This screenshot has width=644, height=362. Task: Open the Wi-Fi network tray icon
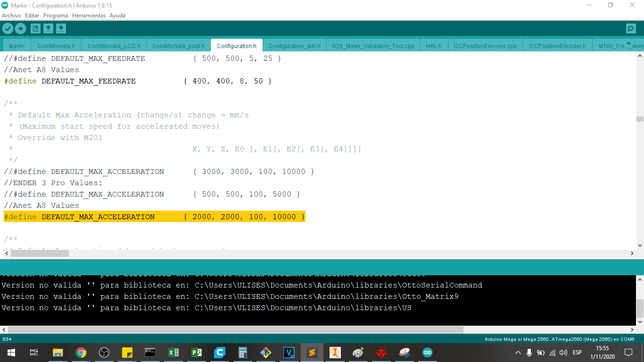coord(553,353)
